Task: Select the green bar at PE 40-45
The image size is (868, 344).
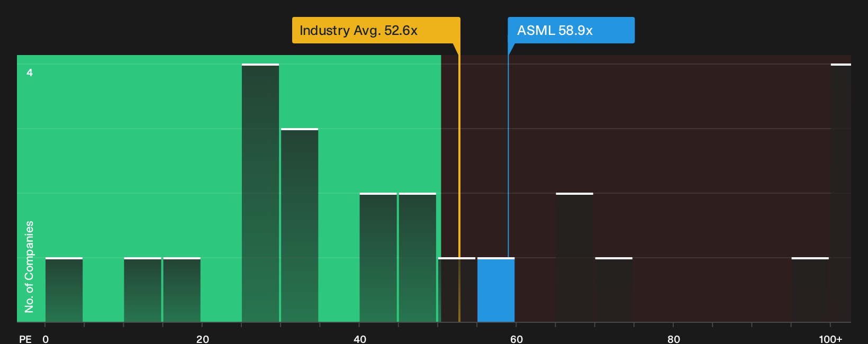Action: [378, 258]
